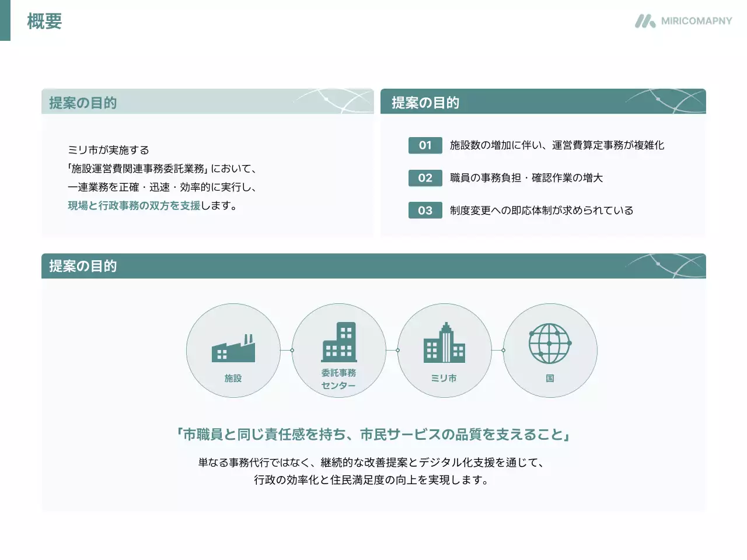The width and height of the screenshot is (747, 560).
Task: Select the line 施設数の増加に伴い、運営費算定事務が複雑化
Action: [557, 145]
